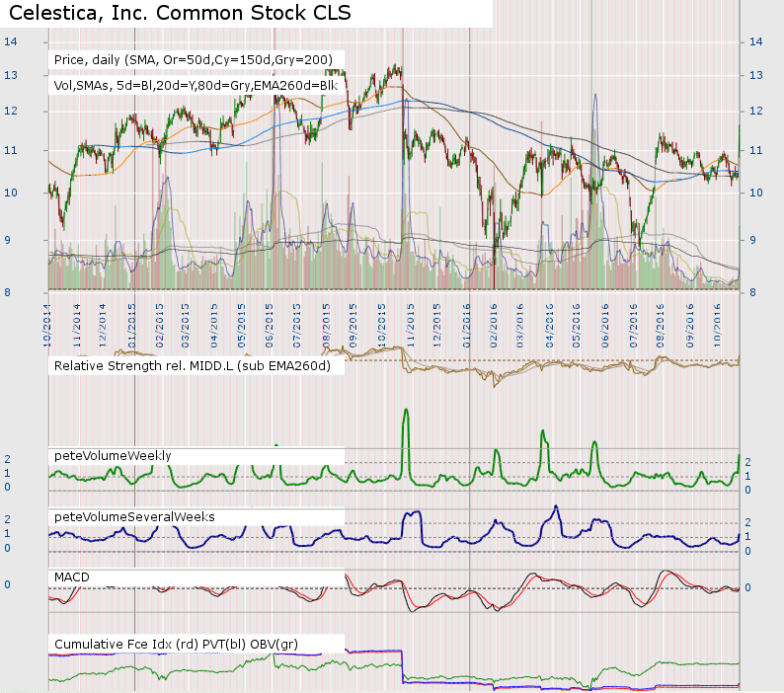Click the 08/2016 date axis label

coord(660,326)
